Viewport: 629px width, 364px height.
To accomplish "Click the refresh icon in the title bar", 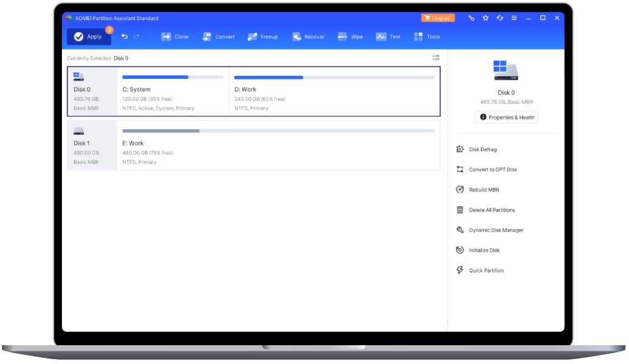I will point(499,18).
